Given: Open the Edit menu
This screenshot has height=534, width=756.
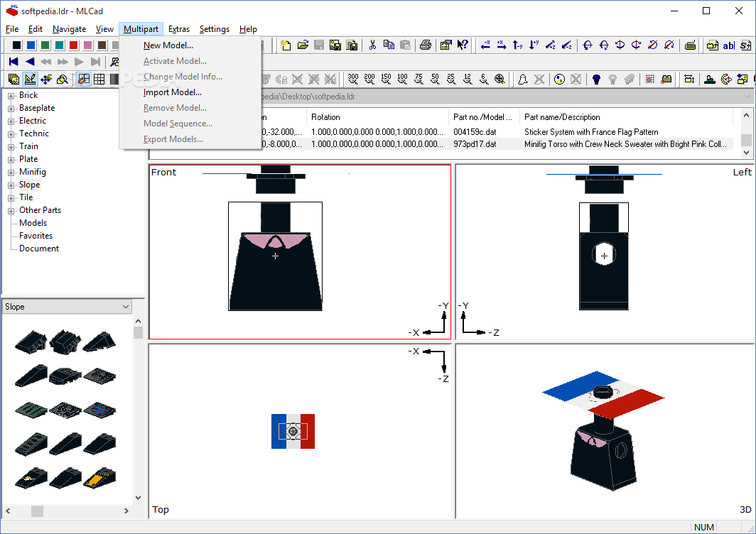Looking at the screenshot, I should (x=36, y=29).
